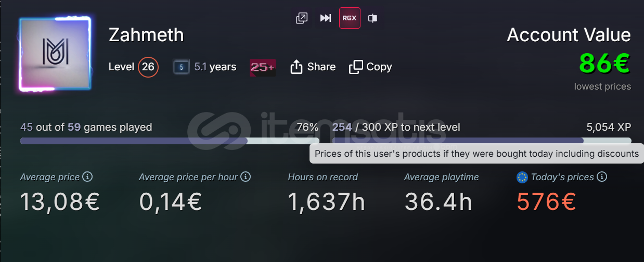Click info icon beside Average price

[88, 177]
